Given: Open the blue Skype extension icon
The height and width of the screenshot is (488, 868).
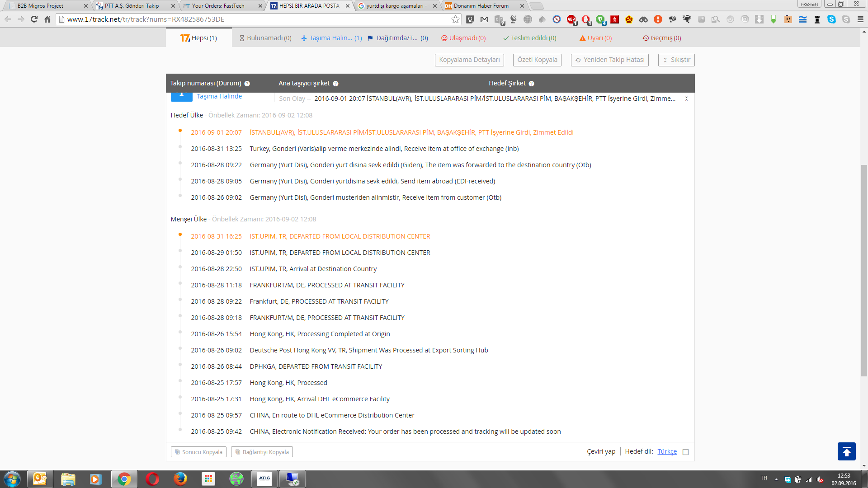Looking at the screenshot, I should (831, 19).
